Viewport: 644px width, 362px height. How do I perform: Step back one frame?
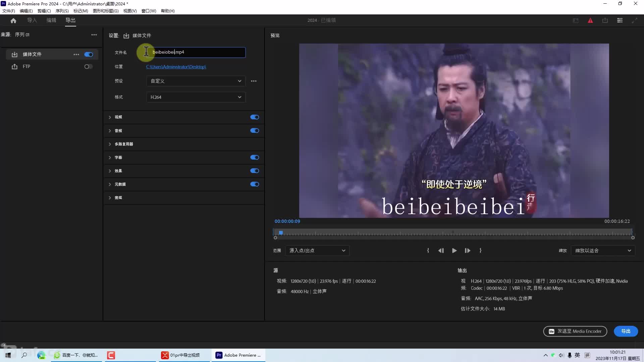(x=441, y=251)
